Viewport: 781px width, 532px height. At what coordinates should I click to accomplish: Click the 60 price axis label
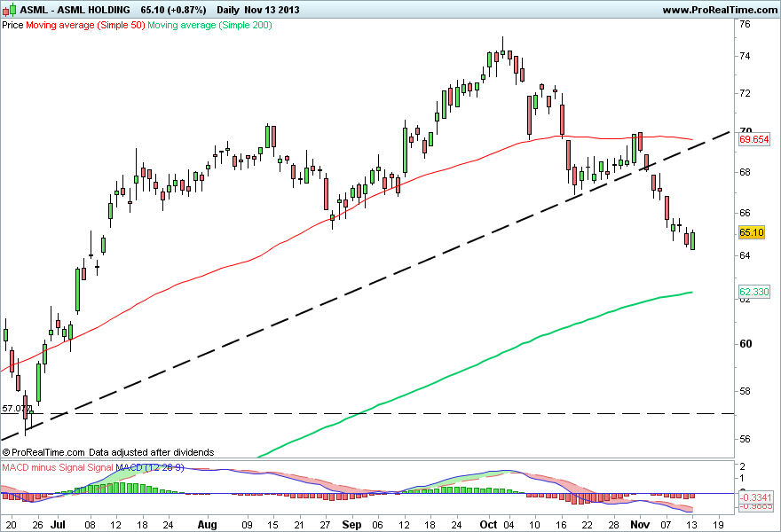click(x=745, y=344)
